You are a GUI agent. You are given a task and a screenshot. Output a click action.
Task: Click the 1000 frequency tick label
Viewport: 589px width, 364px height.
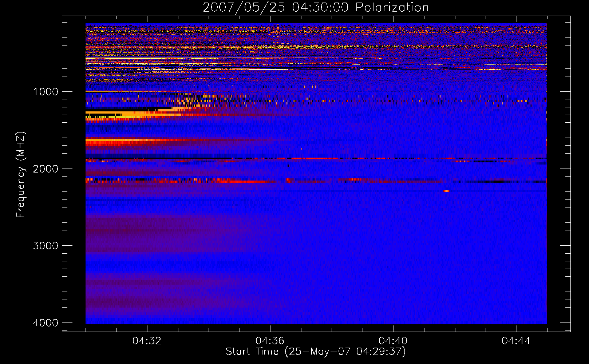[46, 91]
